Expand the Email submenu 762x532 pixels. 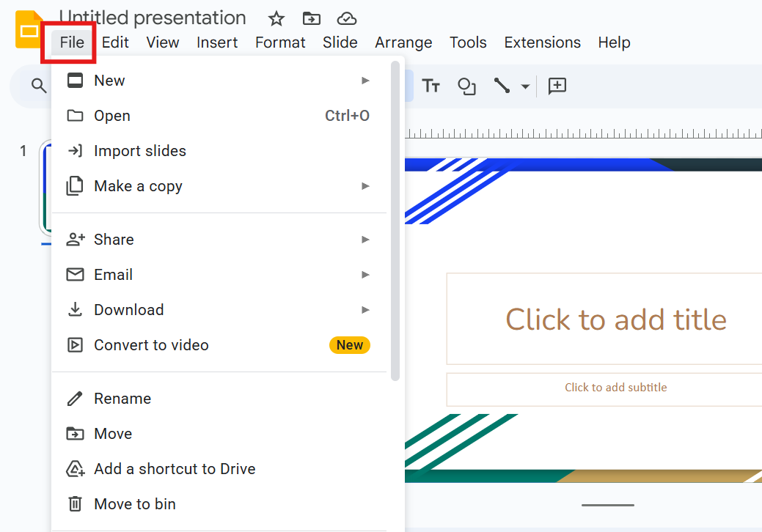pyautogui.click(x=219, y=275)
